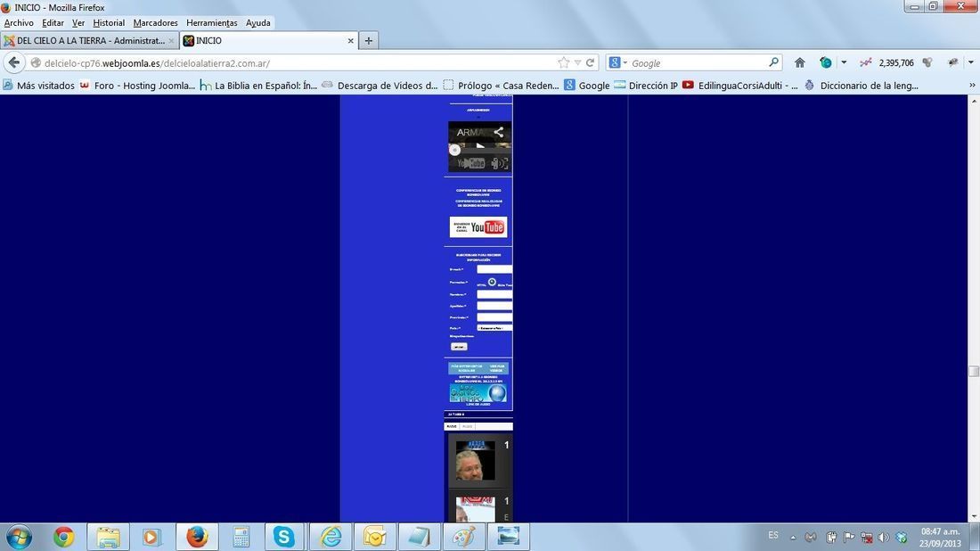Viewport: 980px width, 551px height.
Task: Open La Biblia en Español bookmark
Action: pyautogui.click(x=258, y=85)
